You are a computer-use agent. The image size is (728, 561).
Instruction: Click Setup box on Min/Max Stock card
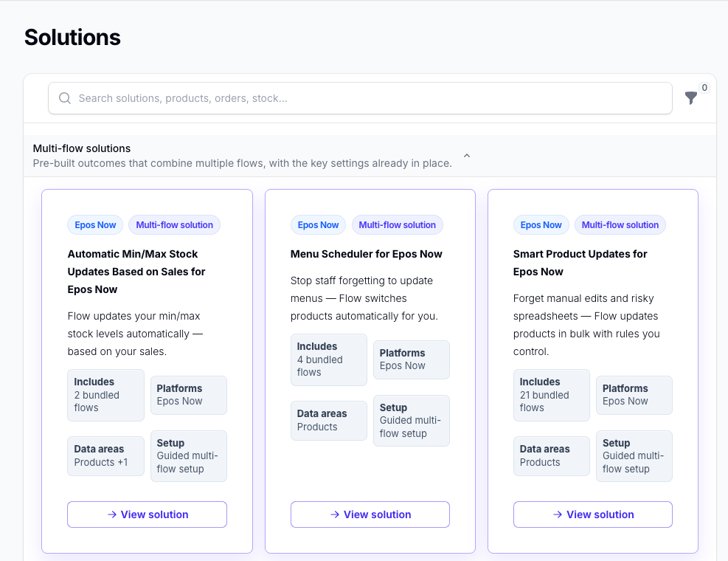189,456
